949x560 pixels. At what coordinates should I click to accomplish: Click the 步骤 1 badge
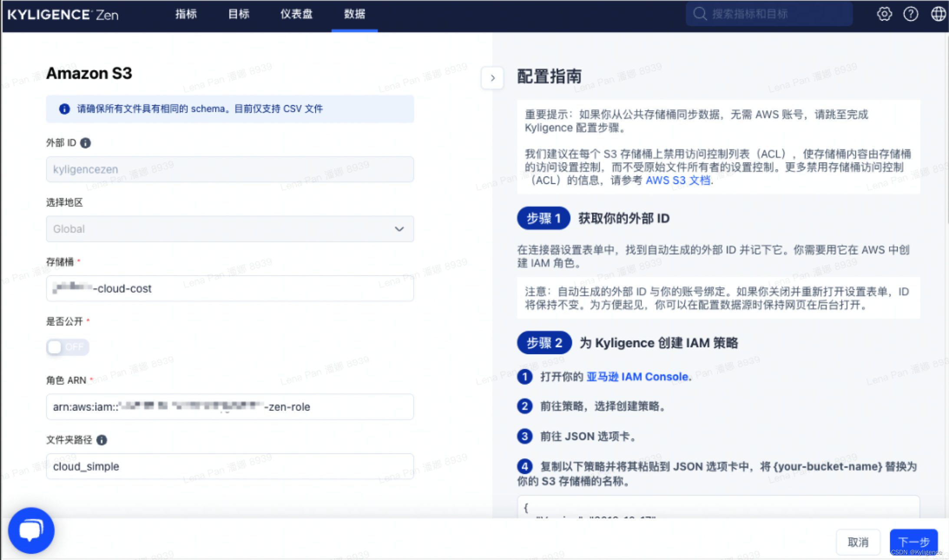point(544,218)
